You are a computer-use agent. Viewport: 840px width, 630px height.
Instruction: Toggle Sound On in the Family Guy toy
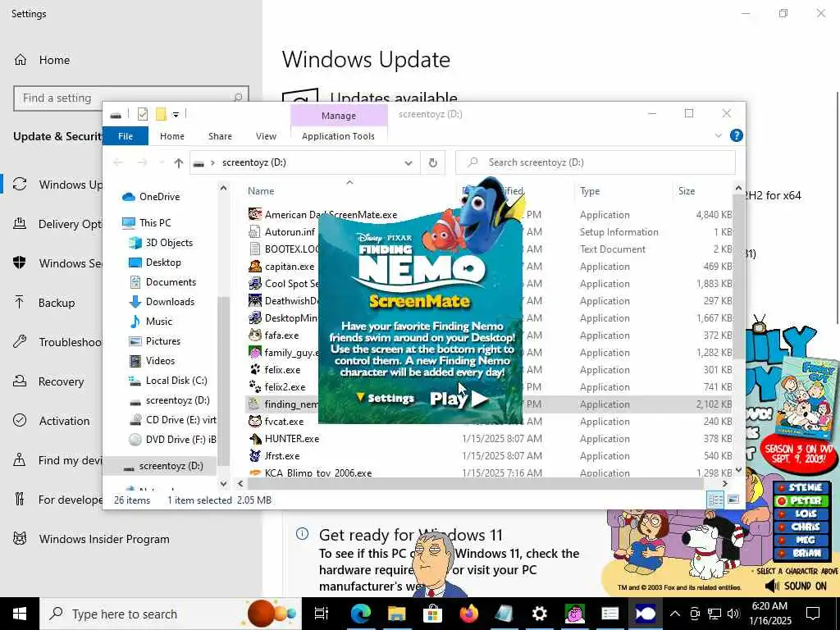796,586
